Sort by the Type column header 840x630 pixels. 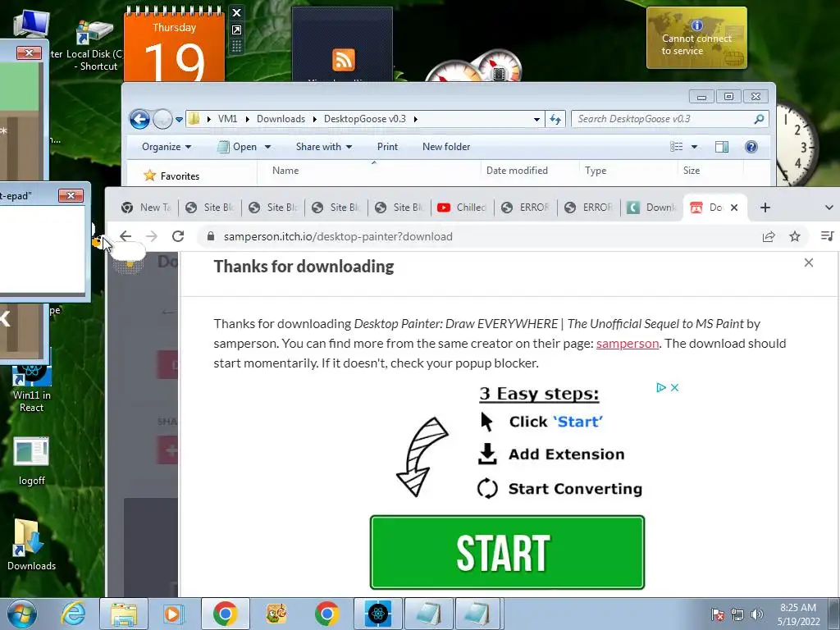pos(596,171)
